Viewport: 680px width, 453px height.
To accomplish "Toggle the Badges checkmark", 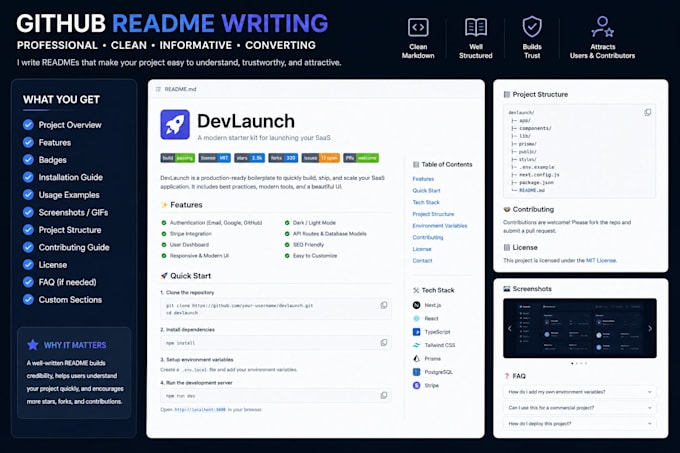I will point(28,160).
